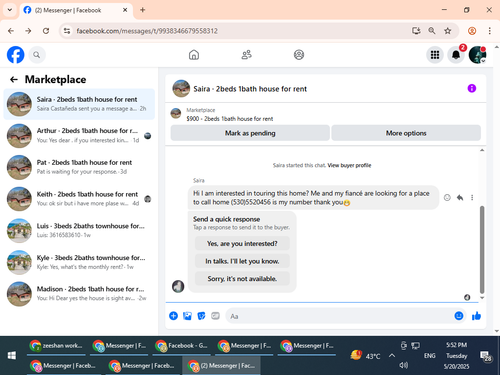React to Saira's message with emoji icon
Viewport: 500px width, 375px height.
[447, 198]
